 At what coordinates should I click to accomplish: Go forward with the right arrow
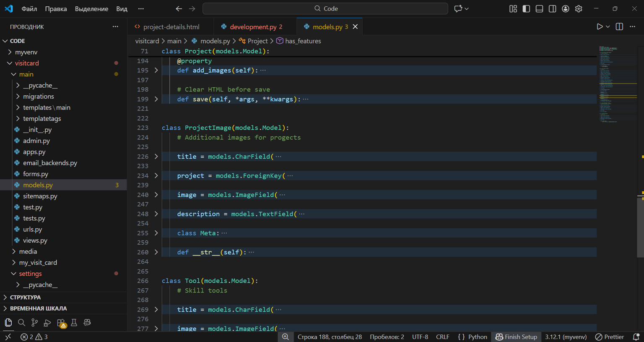pyautogui.click(x=192, y=8)
